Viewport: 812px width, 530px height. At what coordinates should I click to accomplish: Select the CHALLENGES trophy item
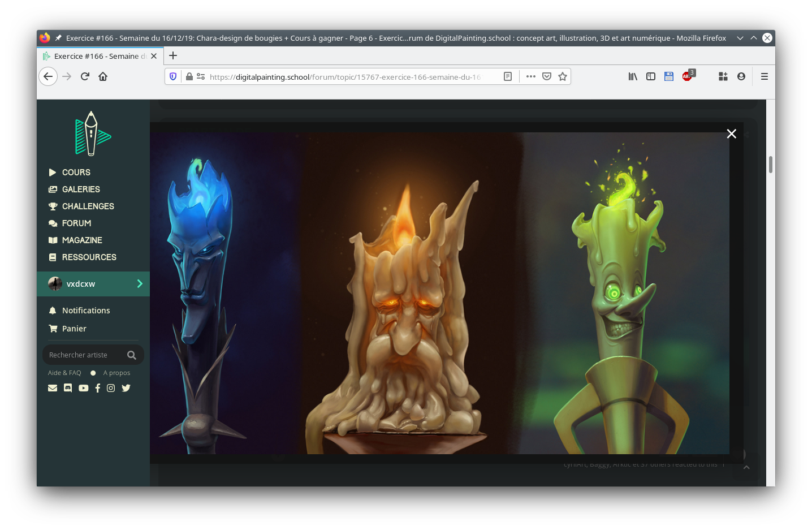tap(88, 206)
